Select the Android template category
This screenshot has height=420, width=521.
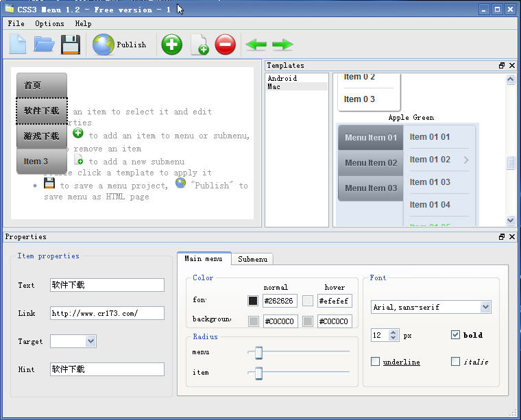tap(282, 78)
